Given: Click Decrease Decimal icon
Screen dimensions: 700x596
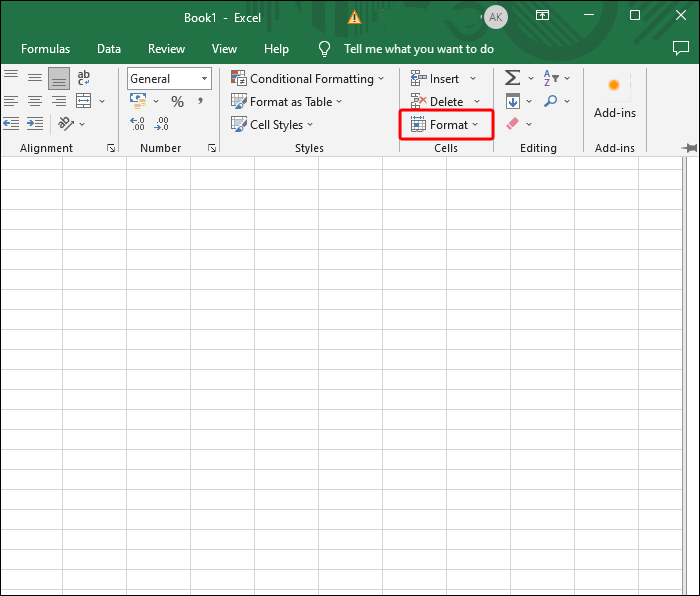Looking at the screenshot, I should pyautogui.click(x=161, y=123).
